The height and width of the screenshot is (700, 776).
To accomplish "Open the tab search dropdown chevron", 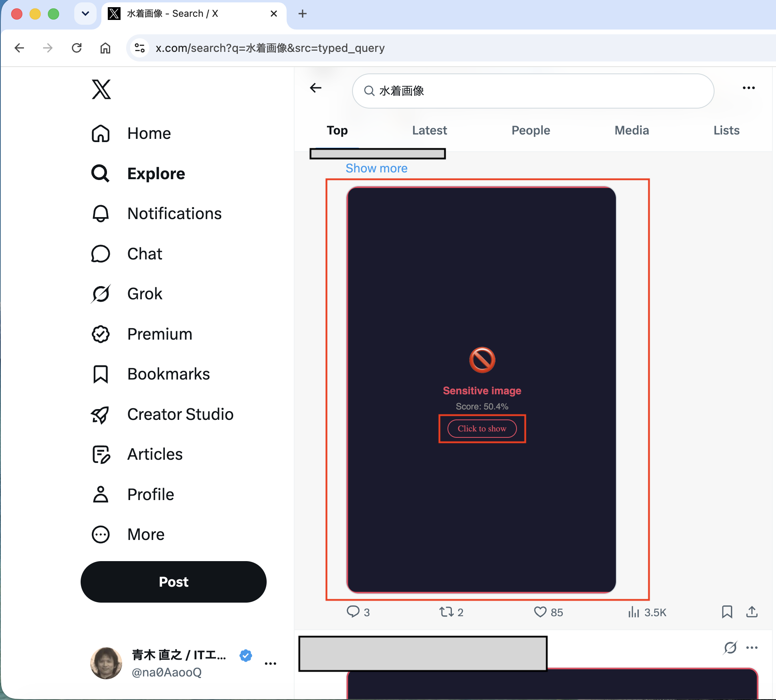I will [x=85, y=14].
